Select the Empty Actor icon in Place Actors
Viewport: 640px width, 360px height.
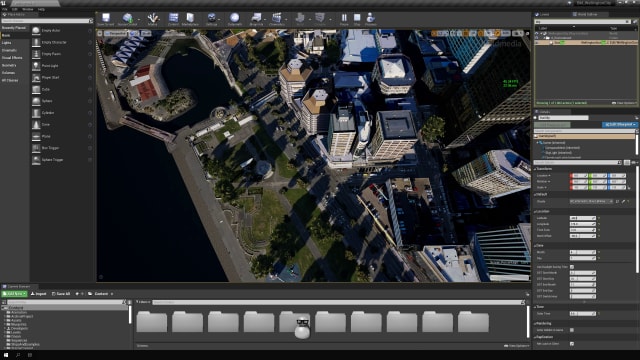[36, 30]
